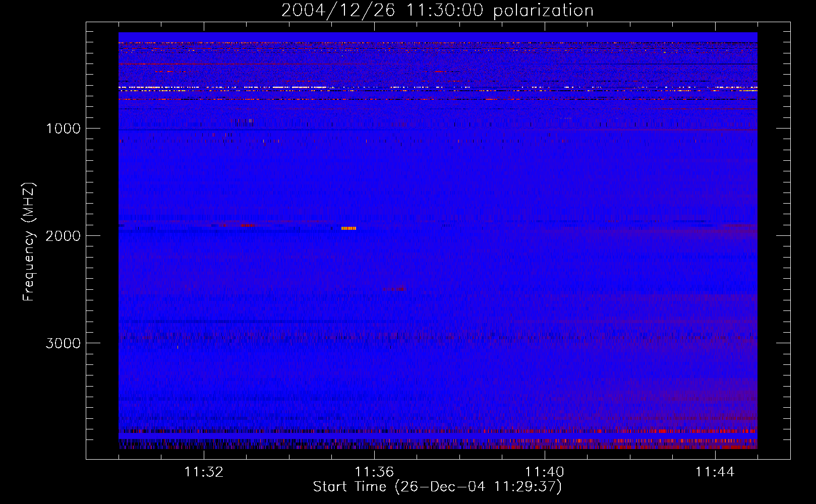Click the 1000 frequency tick label

(63, 129)
